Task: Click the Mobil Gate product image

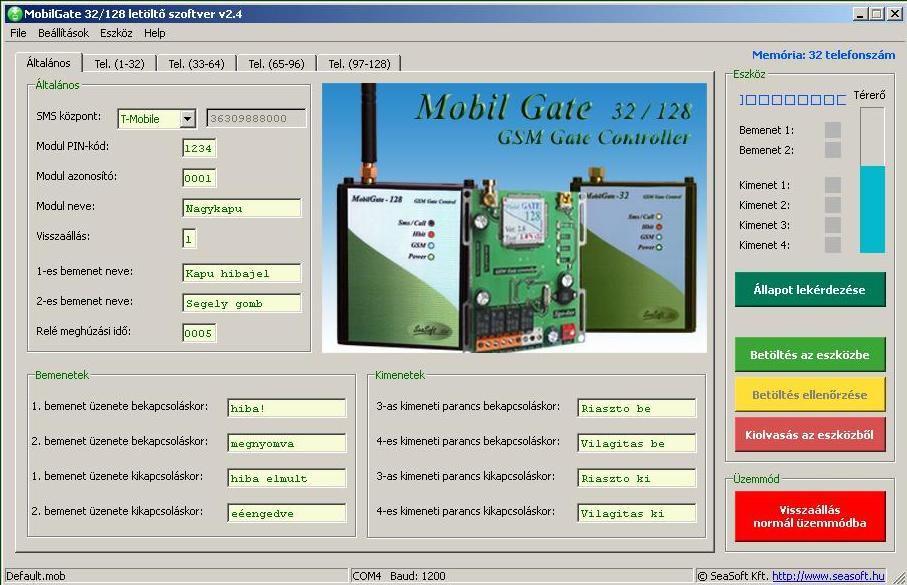Action: 514,218
